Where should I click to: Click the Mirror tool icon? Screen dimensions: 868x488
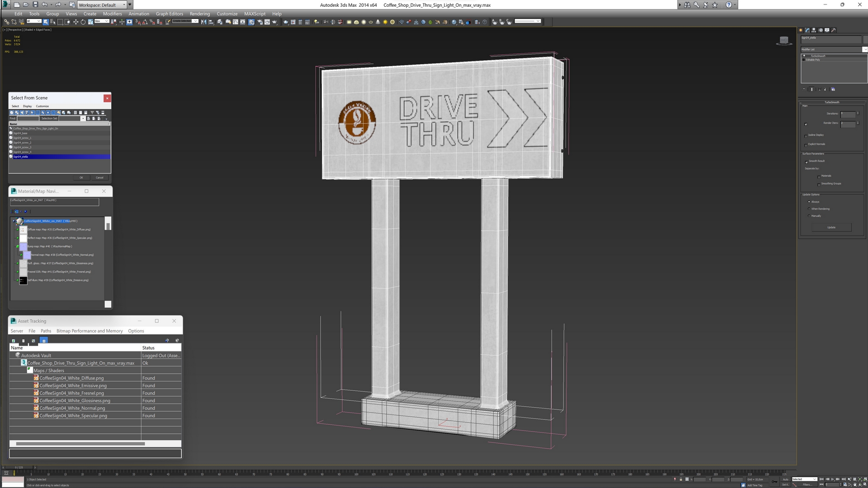pyautogui.click(x=204, y=22)
